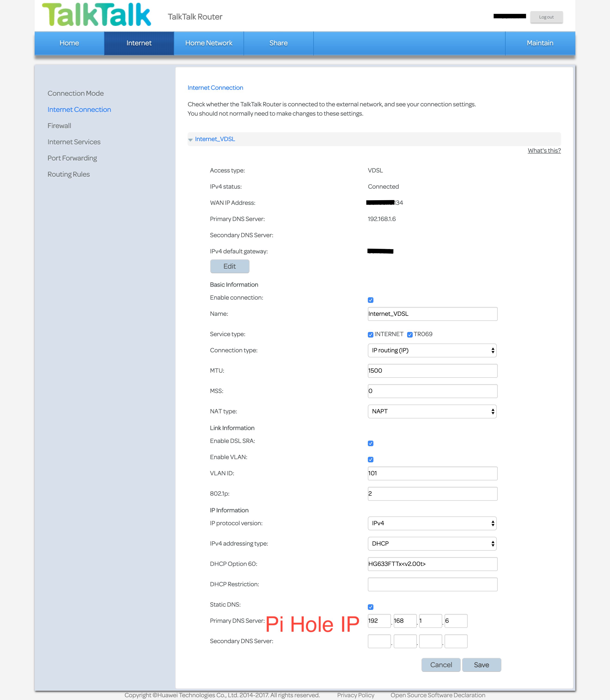This screenshot has width=610, height=700.
Task: Click Secondary DNS fourth octet field
Action: 456,642
